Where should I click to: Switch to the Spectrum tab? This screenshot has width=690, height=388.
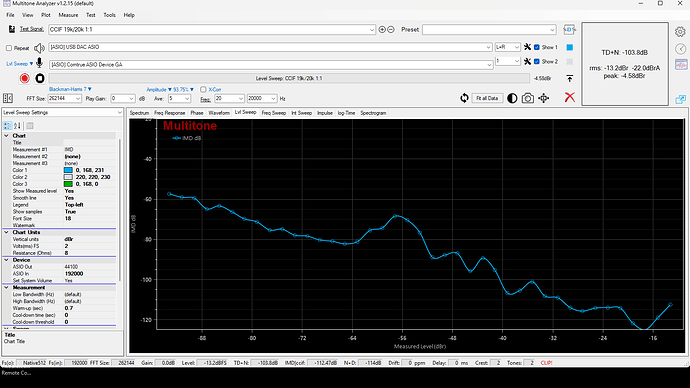139,113
